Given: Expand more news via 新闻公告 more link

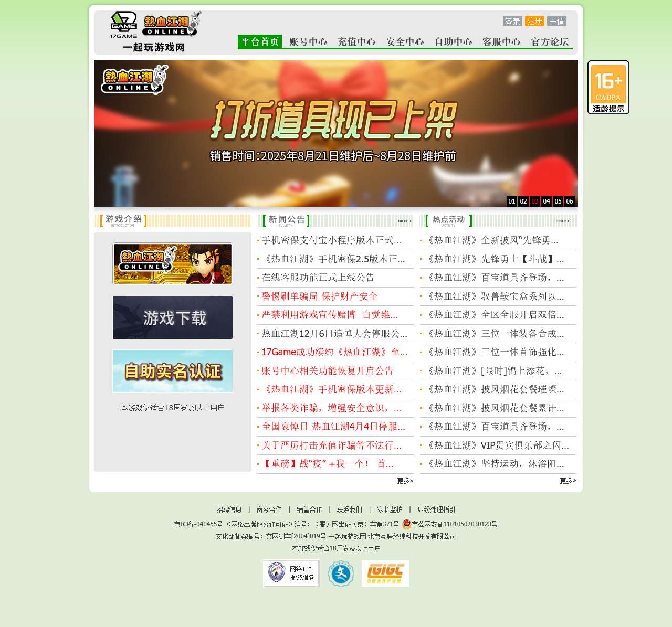Looking at the screenshot, I should pyautogui.click(x=404, y=221).
